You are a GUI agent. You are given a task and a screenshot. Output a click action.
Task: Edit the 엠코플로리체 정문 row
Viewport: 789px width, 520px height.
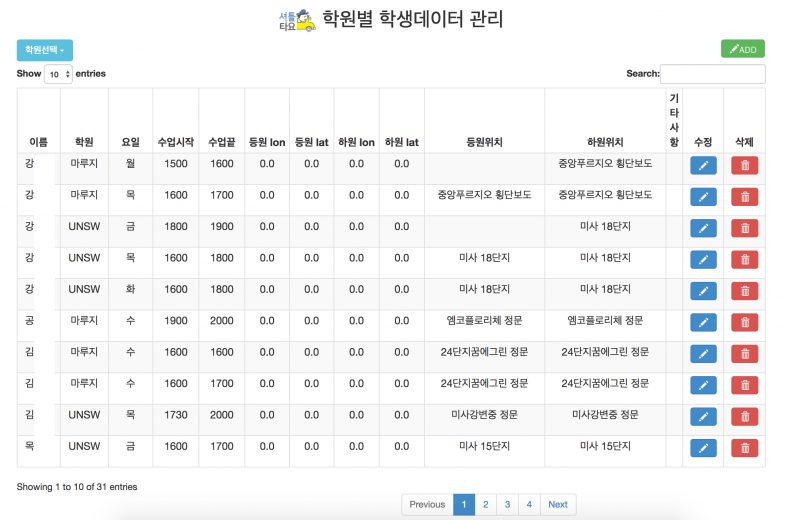(703, 322)
